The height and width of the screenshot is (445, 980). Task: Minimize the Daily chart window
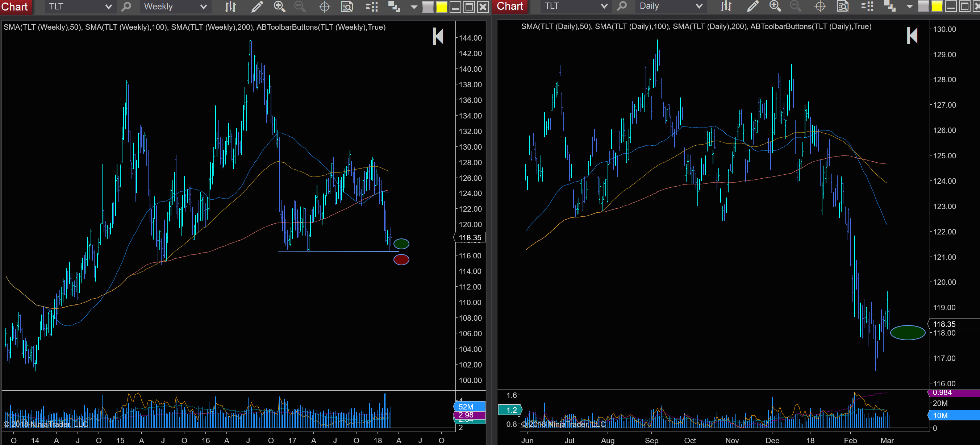[951, 6]
